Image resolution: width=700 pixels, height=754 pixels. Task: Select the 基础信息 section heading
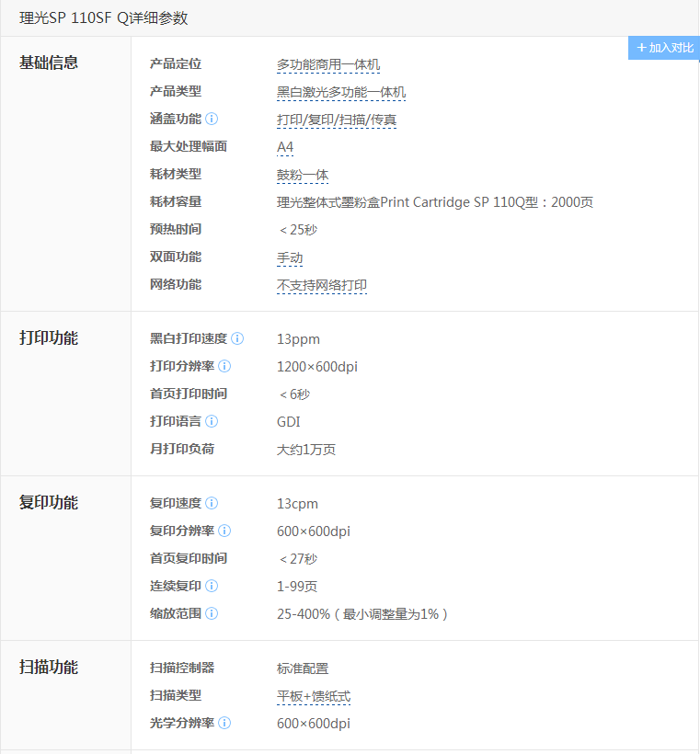49,63
